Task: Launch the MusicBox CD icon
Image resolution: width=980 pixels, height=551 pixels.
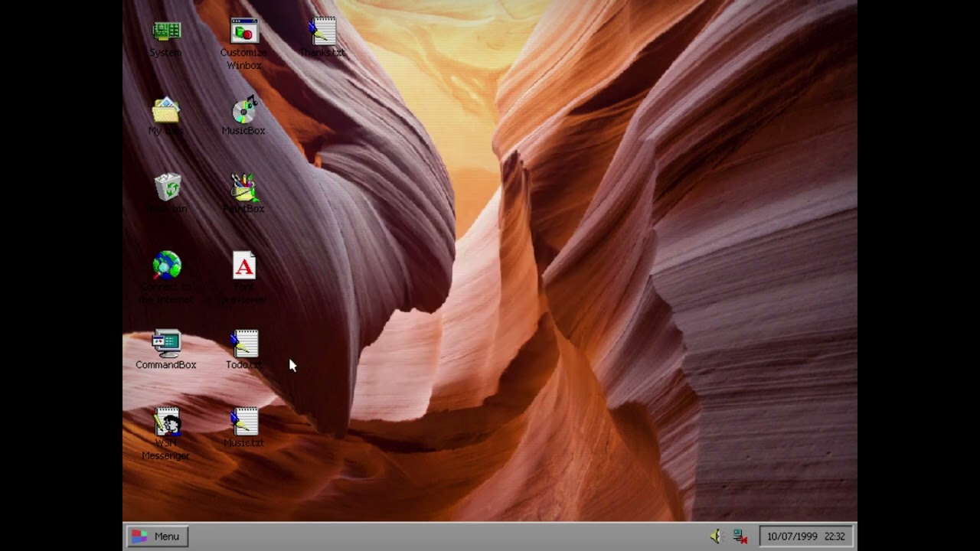Action: 244,110
